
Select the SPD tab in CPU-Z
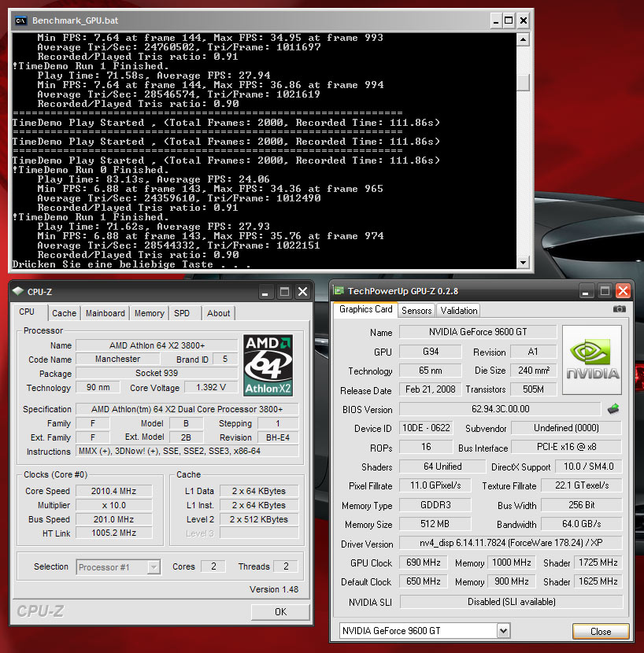click(182, 313)
